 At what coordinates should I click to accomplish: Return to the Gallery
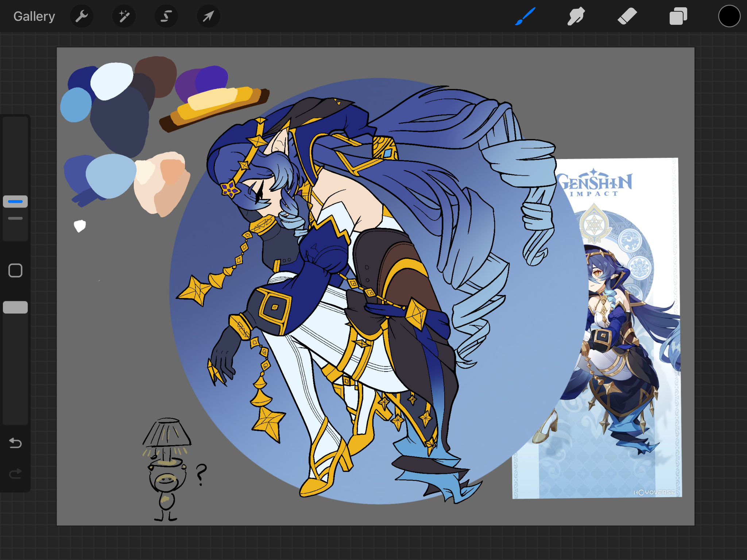pyautogui.click(x=34, y=16)
